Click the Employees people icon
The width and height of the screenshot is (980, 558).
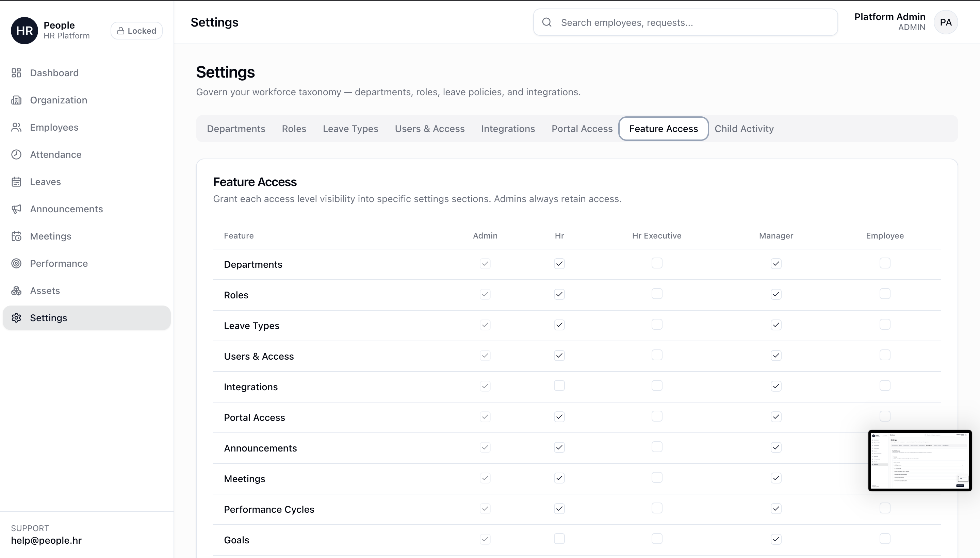[x=16, y=127]
